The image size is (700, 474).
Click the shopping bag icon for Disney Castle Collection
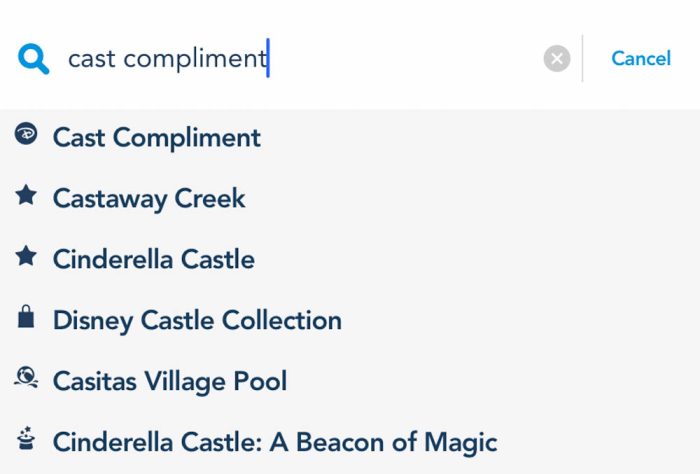(26, 316)
